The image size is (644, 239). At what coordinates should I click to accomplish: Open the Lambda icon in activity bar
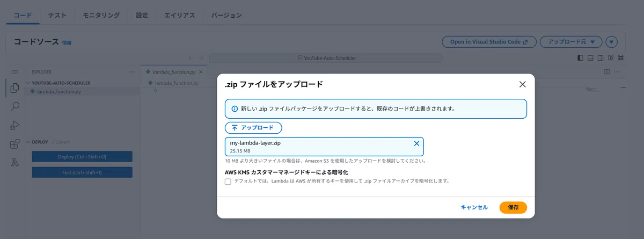15,163
